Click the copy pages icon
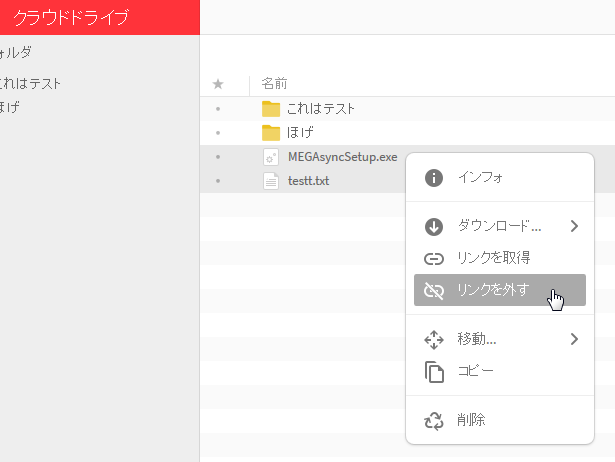This screenshot has height=462, width=615. click(x=434, y=372)
